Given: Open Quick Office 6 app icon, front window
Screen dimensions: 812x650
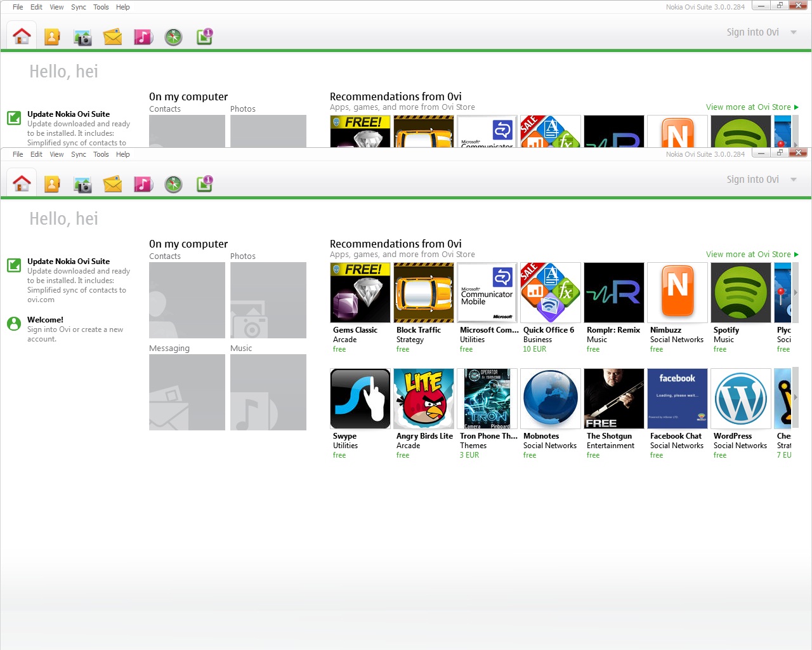Looking at the screenshot, I should 551,293.
